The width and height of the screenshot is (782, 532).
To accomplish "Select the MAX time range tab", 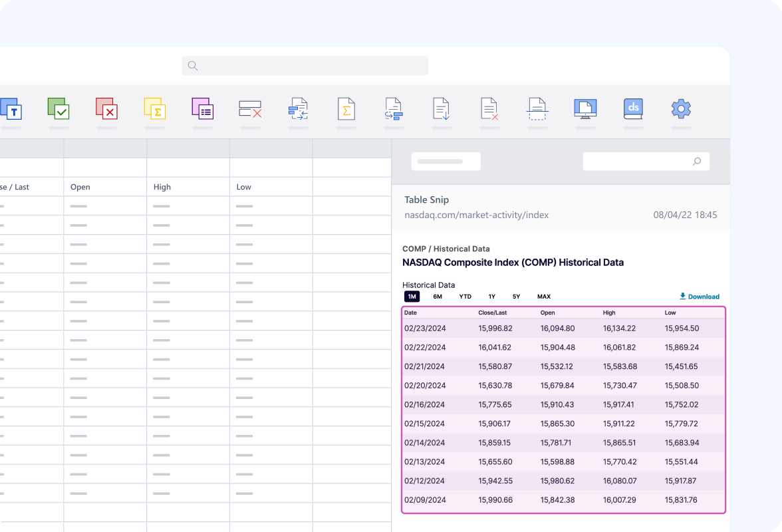I will pyautogui.click(x=544, y=297).
